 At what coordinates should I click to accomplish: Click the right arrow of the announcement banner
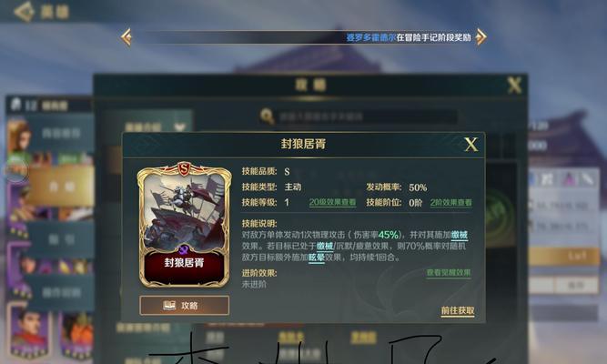pos(481,37)
